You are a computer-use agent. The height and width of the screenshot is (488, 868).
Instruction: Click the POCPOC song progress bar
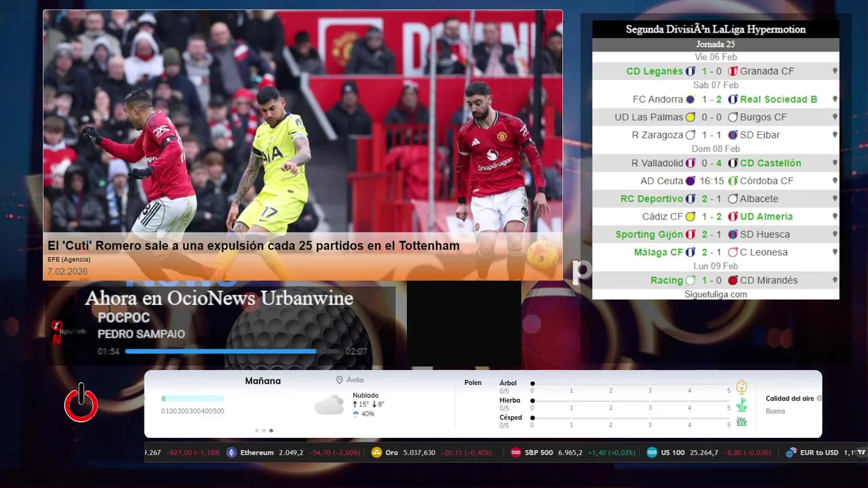click(233, 351)
